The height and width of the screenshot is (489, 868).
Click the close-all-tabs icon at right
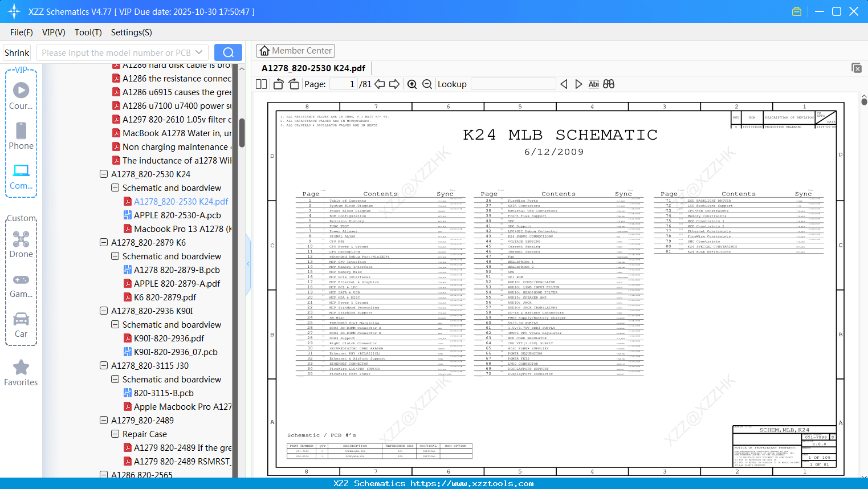point(857,68)
